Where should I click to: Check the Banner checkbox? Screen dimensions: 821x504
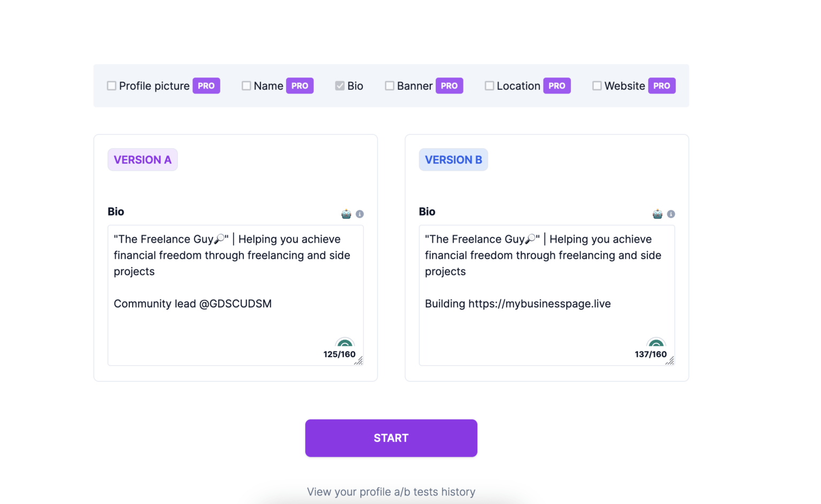(x=390, y=86)
